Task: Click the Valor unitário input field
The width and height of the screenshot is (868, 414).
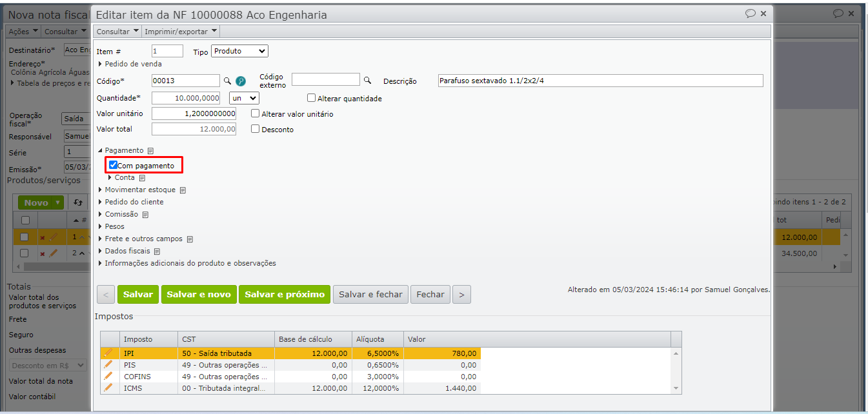Action: tap(194, 113)
